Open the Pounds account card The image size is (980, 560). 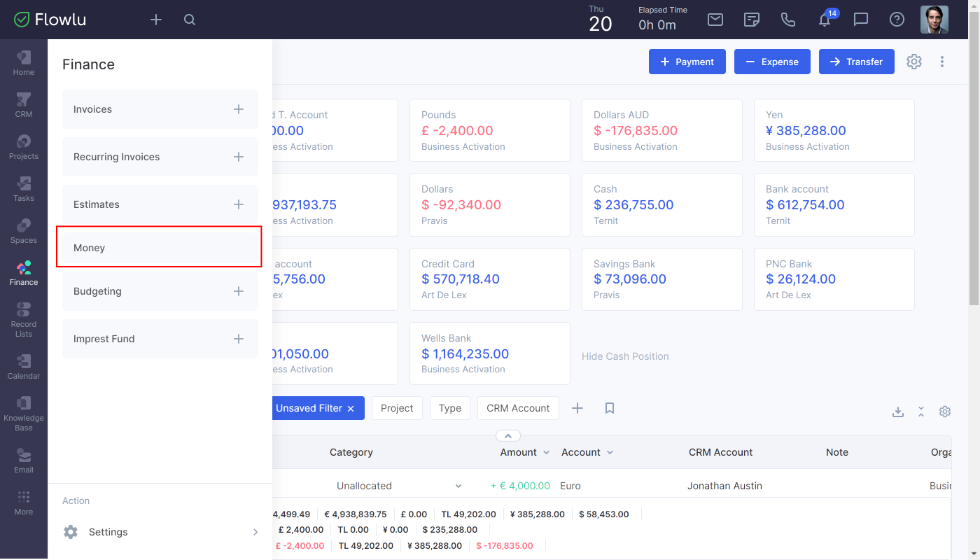(490, 130)
